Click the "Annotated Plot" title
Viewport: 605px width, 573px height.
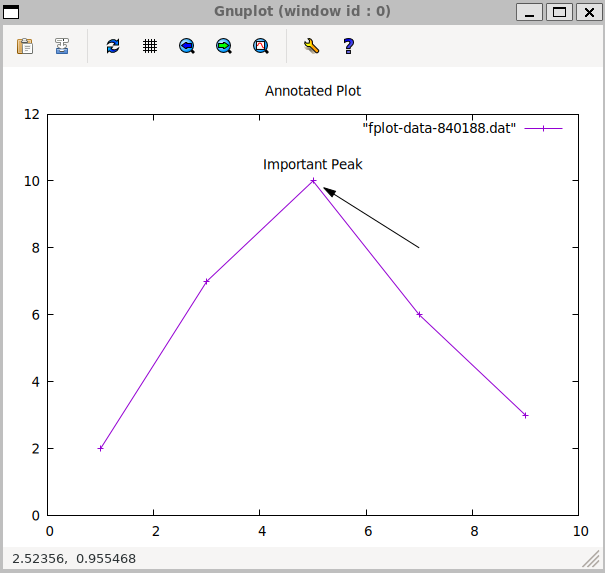[x=313, y=91]
